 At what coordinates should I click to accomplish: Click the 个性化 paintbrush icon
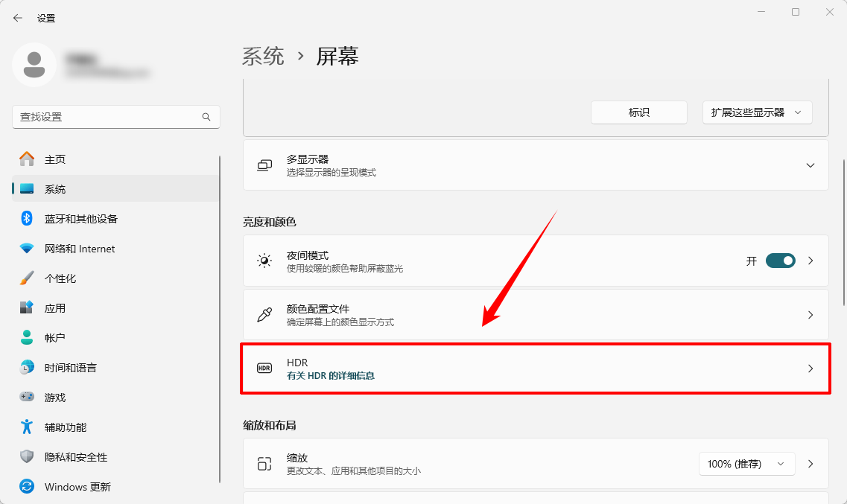(27, 278)
